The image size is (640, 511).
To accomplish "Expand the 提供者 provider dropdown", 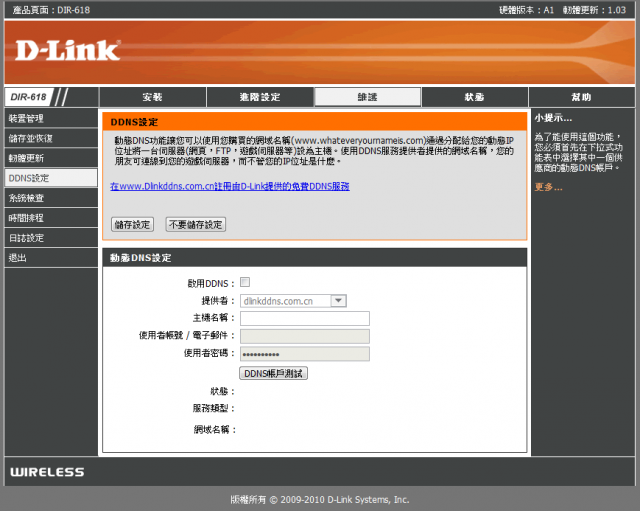I will coord(293,301).
